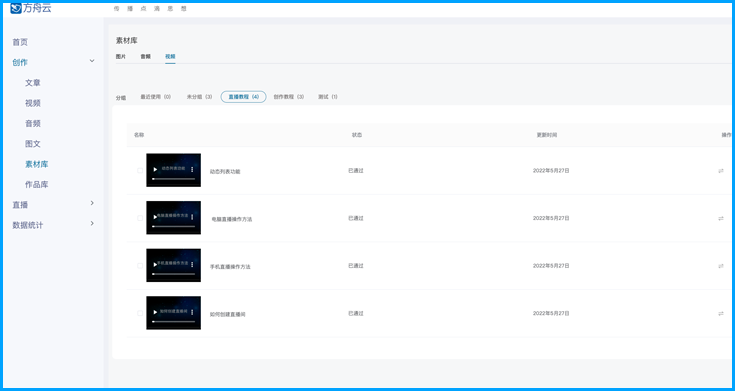Click 已通过 status in 动态列表功能 row
Screen dimensions: 735x391
click(x=356, y=171)
